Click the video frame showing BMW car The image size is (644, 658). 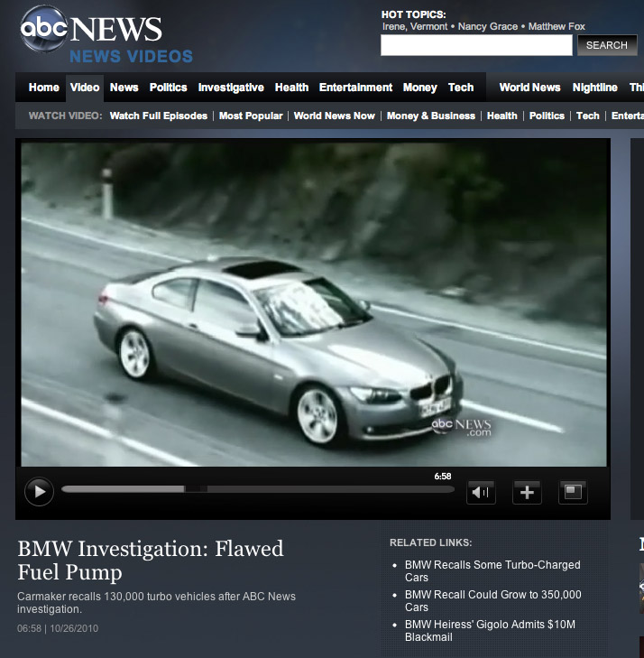[314, 304]
